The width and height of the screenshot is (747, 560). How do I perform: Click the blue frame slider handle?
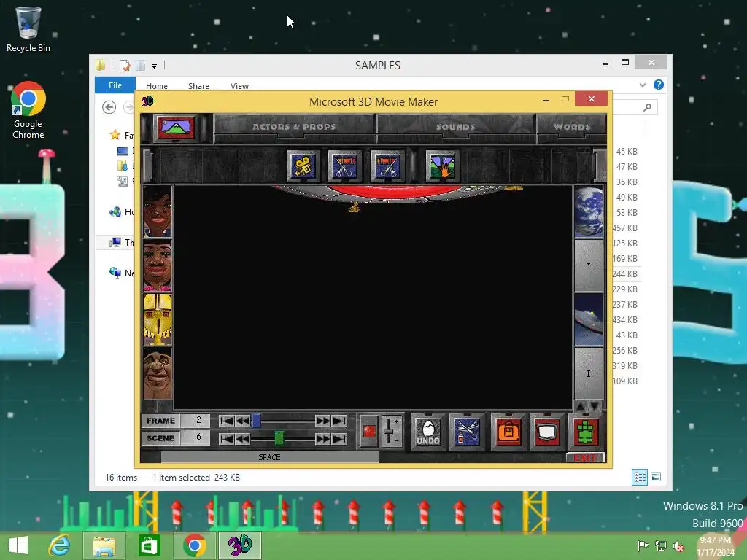(x=256, y=421)
